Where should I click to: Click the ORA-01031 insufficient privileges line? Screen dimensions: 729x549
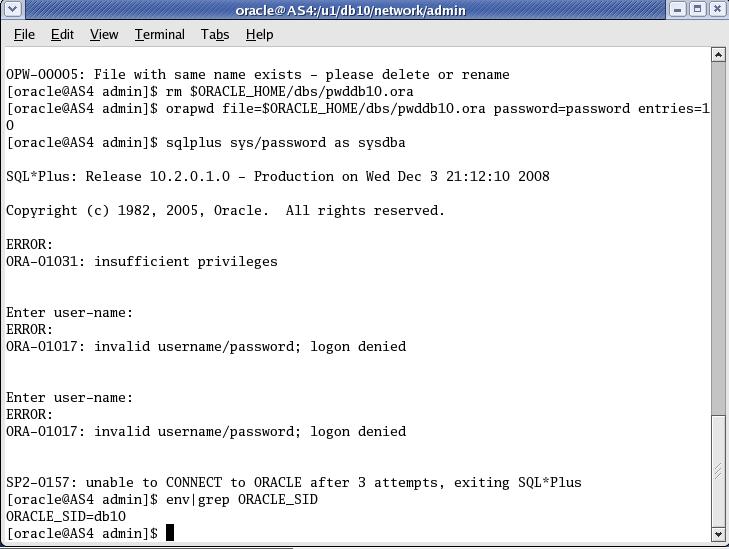pos(141,261)
